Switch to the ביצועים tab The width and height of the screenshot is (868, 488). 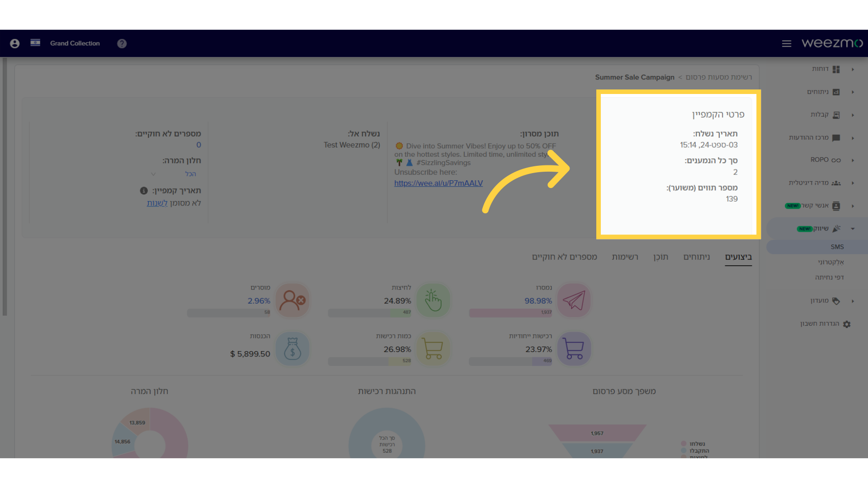coord(738,257)
